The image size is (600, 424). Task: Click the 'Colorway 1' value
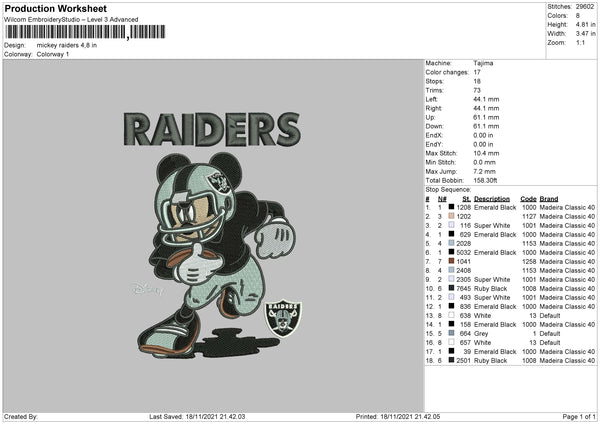click(x=53, y=54)
